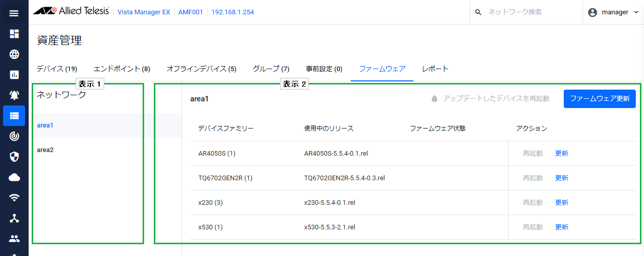Select the ファームウェア tab

click(382, 69)
